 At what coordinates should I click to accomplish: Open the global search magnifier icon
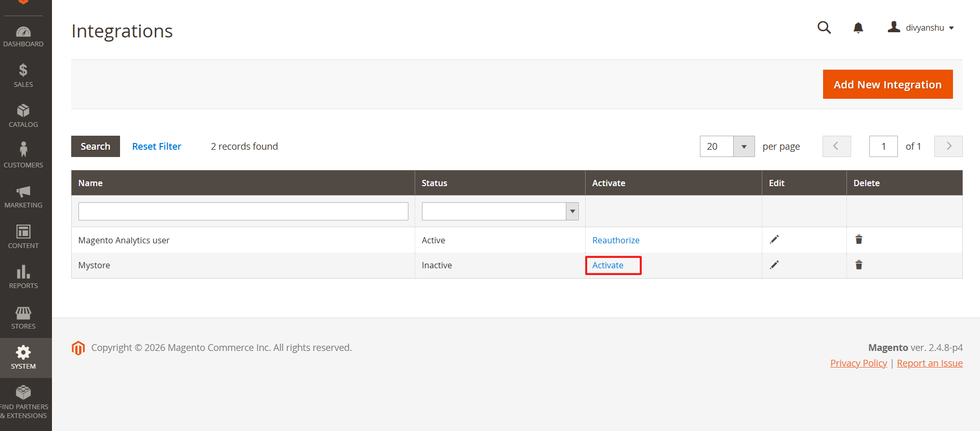824,28
